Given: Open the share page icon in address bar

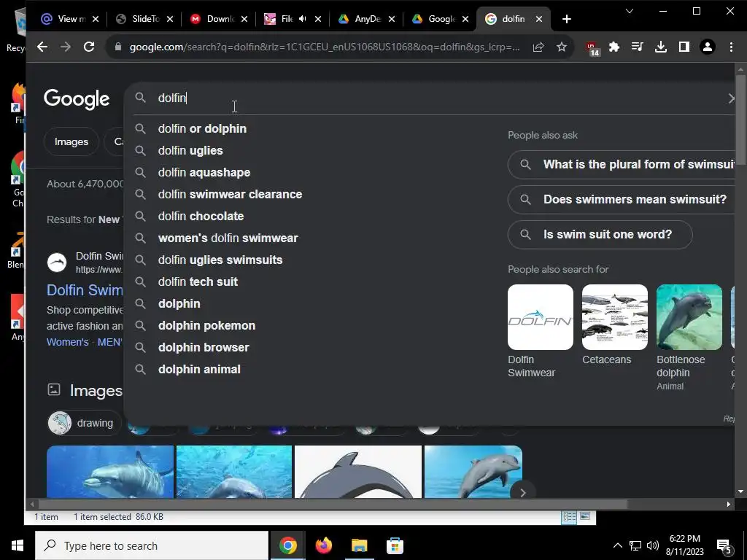Looking at the screenshot, I should click(x=538, y=47).
